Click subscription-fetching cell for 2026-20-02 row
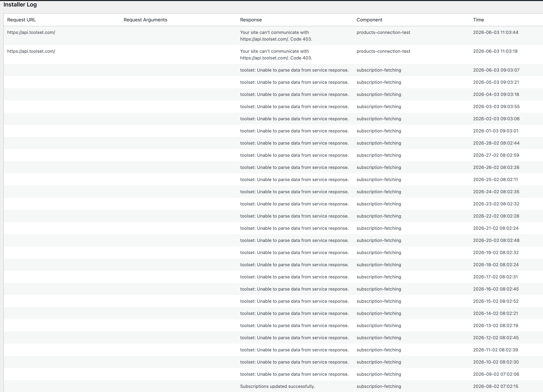The image size is (543, 392). (379, 240)
